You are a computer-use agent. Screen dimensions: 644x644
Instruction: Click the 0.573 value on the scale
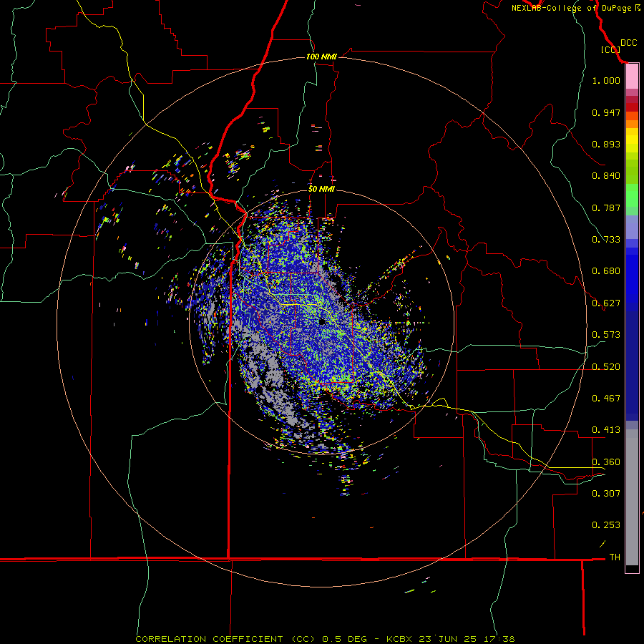[x=606, y=335]
